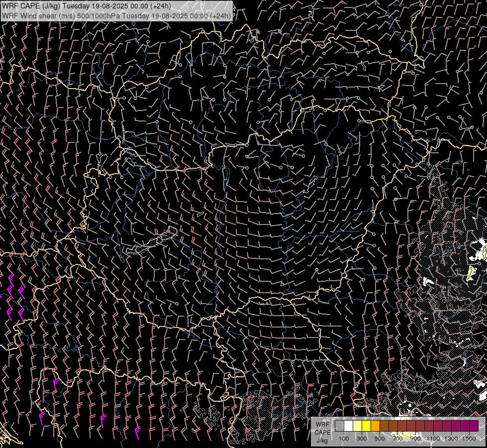
Task: Click the grey first legend swatch
Action: tap(339, 426)
